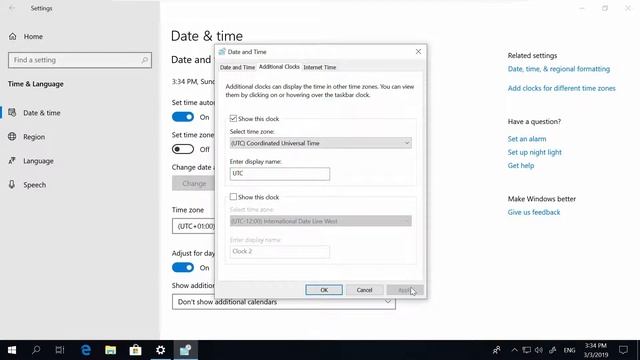Click the Settings gear taskbar icon
The width and height of the screenshot is (640, 360).
coord(160,350)
